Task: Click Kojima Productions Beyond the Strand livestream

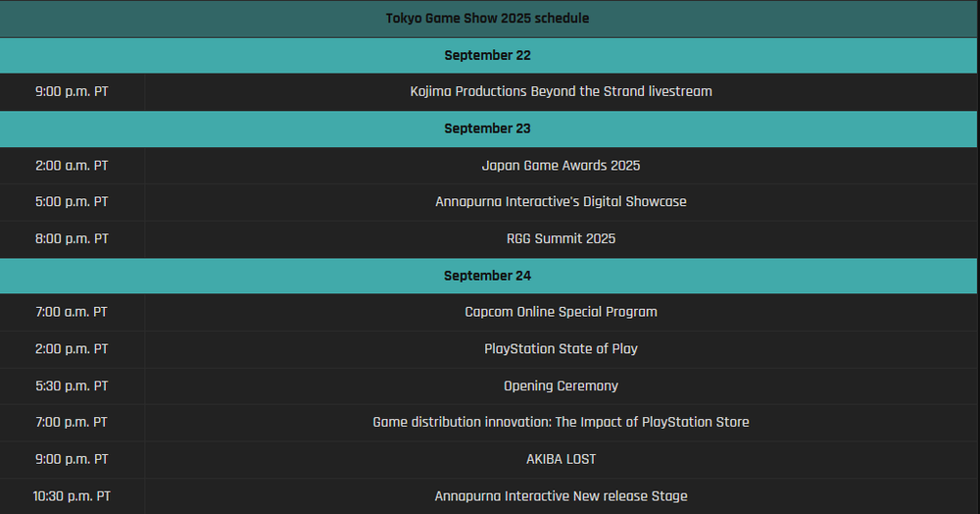Action: [561, 91]
